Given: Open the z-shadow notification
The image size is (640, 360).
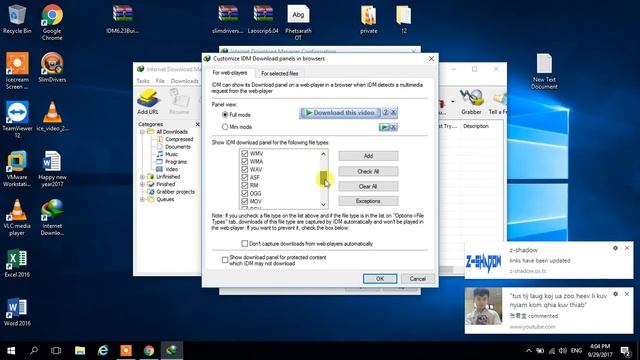Looking at the screenshot, I should [x=549, y=260].
